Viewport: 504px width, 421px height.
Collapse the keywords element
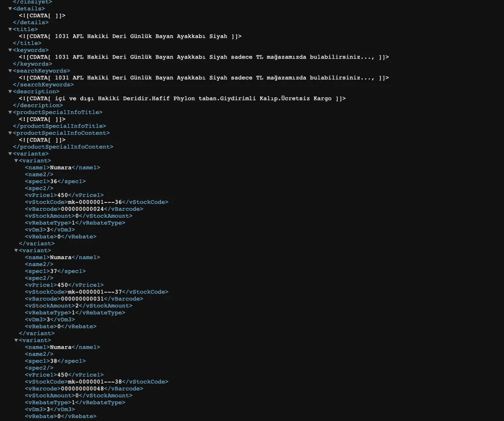(10, 50)
